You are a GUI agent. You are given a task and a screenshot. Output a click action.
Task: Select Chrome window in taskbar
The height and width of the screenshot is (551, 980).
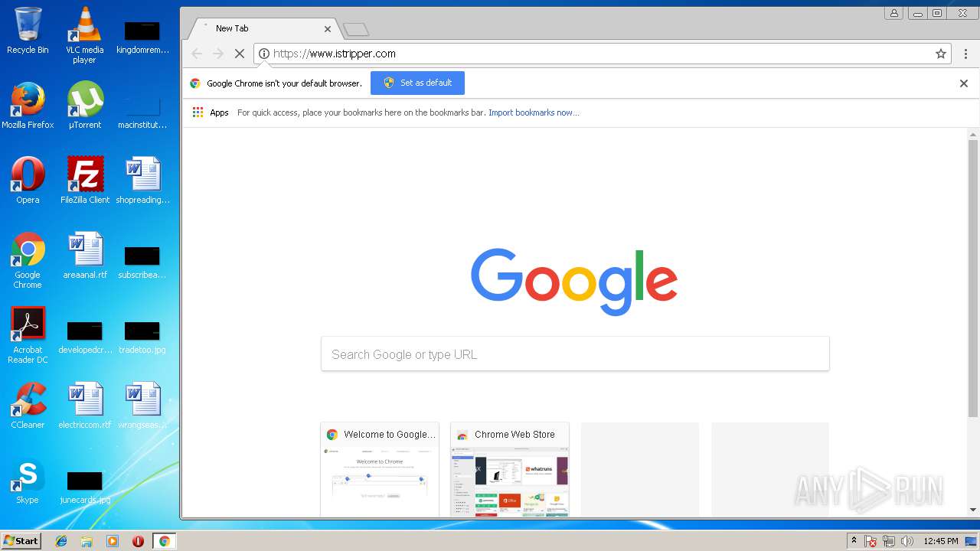pyautogui.click(x=164, y=541)
